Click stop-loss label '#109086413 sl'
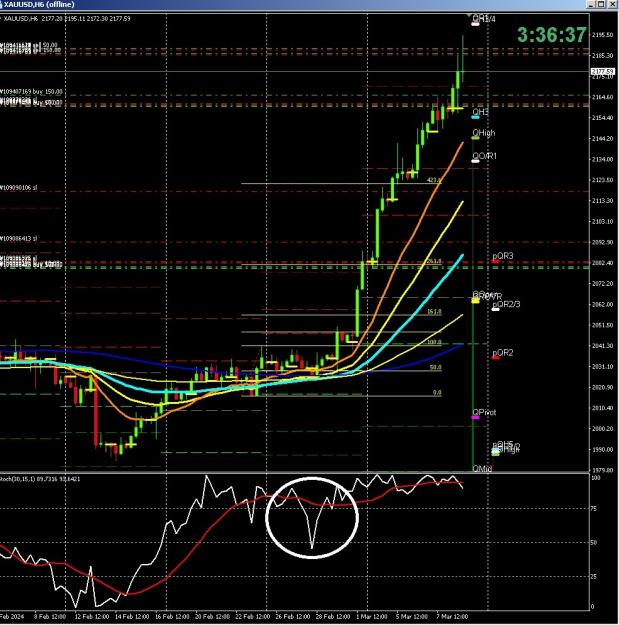 [19, 238]
